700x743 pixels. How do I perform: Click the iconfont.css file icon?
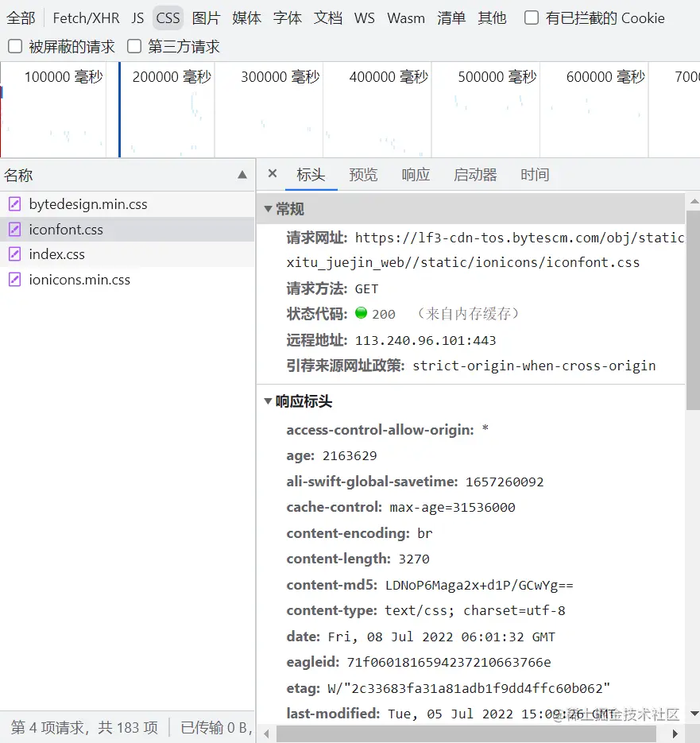coord(14,230)
